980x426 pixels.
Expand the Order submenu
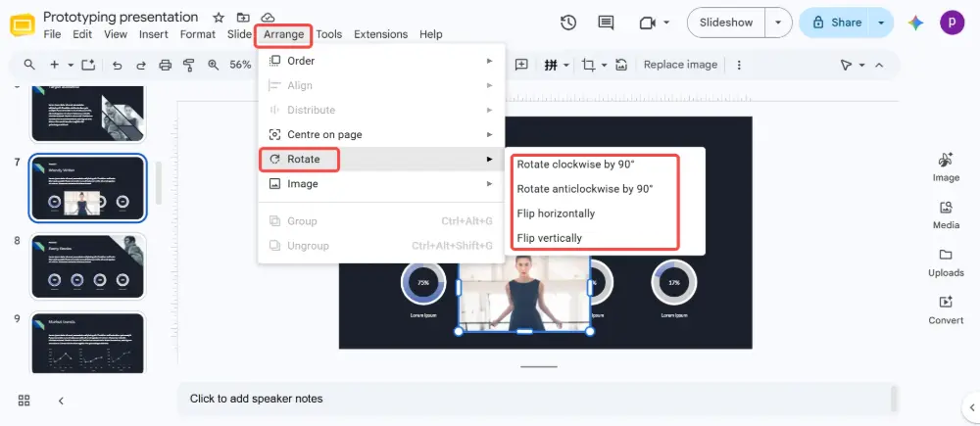point(381,61)
